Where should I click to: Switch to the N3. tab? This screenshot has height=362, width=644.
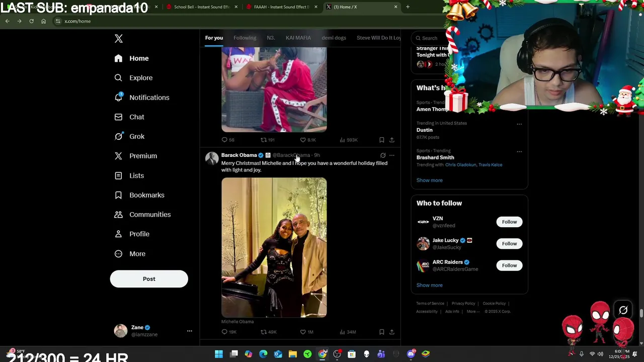(x=271, y=38)
